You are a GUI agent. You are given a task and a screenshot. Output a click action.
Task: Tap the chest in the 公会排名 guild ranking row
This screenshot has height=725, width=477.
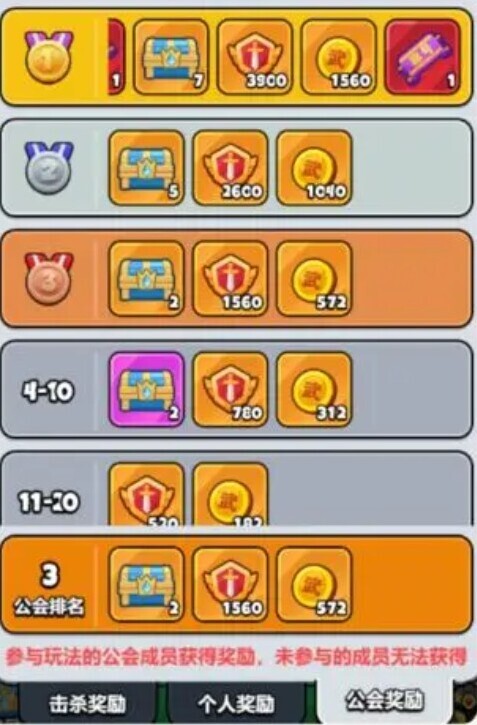[147, 584]
